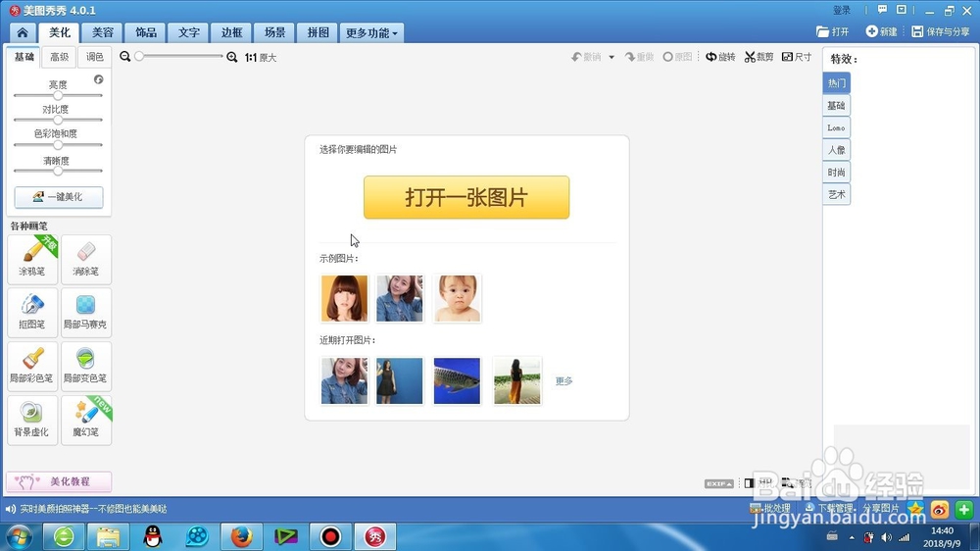The image size is (980, 551).
Task: Click the zoom in magnifier icon
Action: pos(232,57)
